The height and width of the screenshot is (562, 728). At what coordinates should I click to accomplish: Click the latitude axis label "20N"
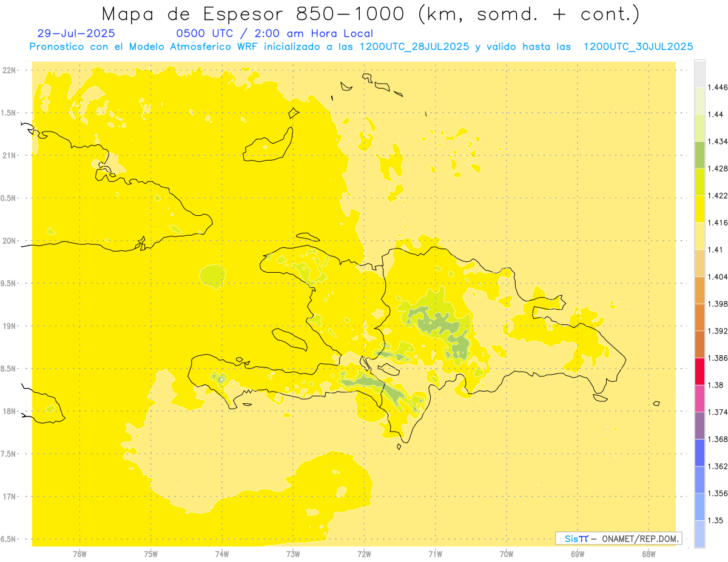click(10, 241)
